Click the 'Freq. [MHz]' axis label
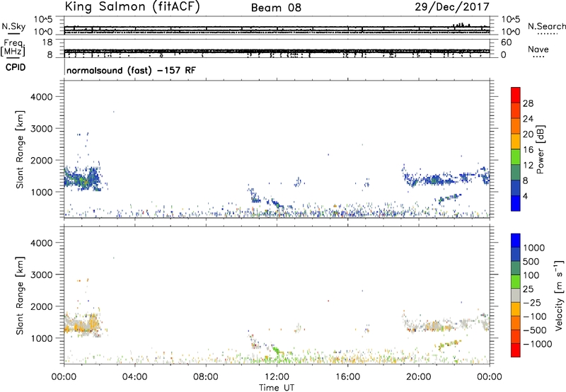 (x=13, y=47)
